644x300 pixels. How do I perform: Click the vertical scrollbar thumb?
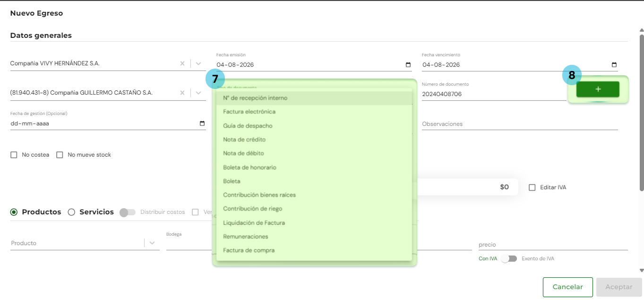pyautogui.click(x=641, y=113)
